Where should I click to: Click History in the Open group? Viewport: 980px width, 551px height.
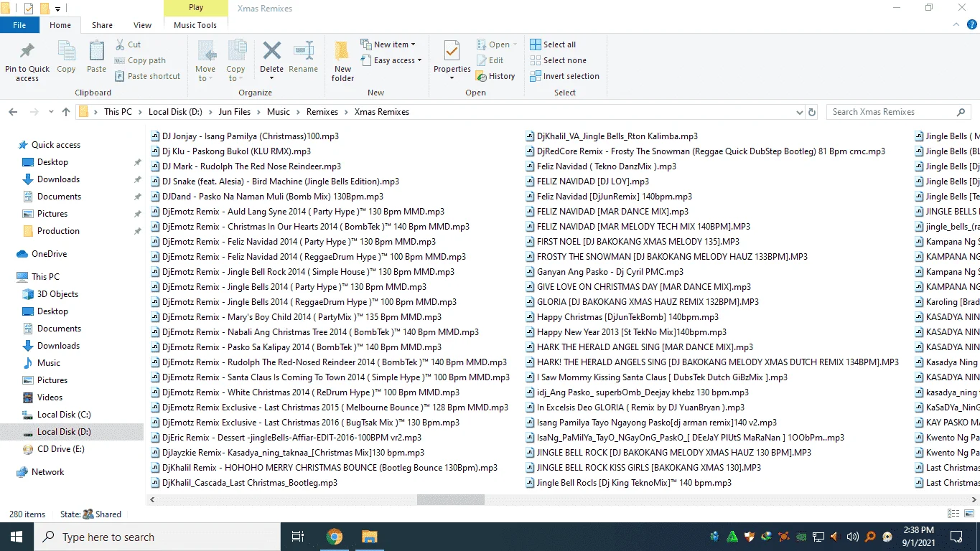[x=495, y=76]
